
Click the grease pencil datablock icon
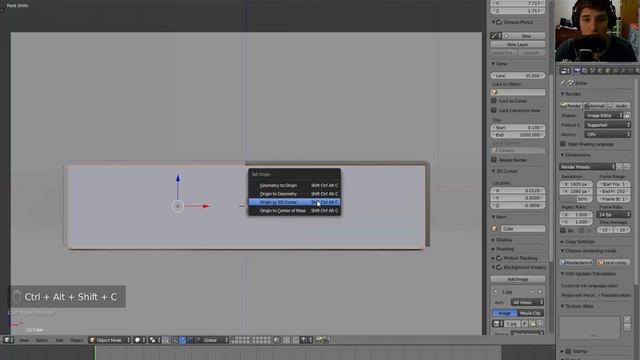click(496, 36)
